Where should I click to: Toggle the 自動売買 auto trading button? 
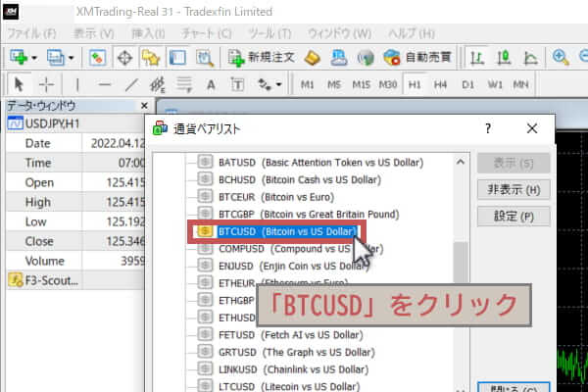417,58
